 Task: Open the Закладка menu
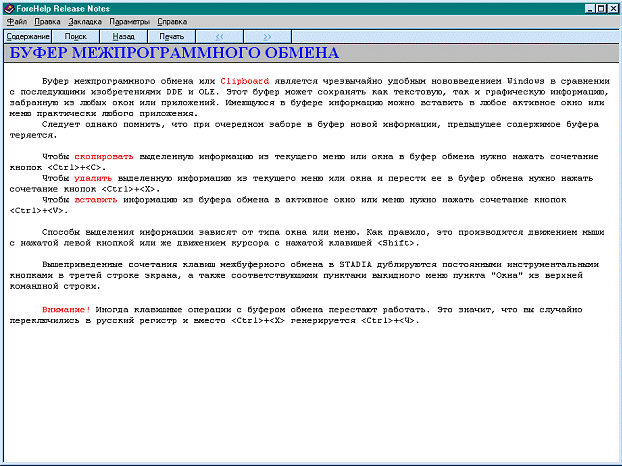[85, 21]
